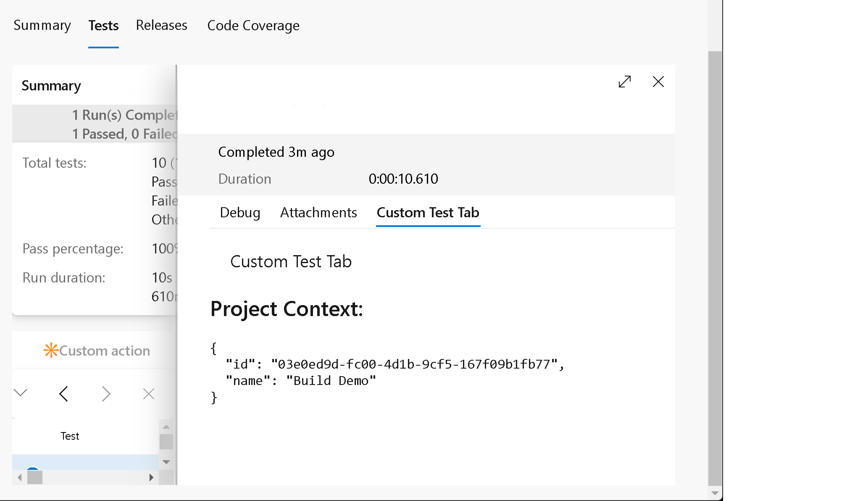
Task: Click the expand/popout icon for detail view
Action: coord(624,82)
